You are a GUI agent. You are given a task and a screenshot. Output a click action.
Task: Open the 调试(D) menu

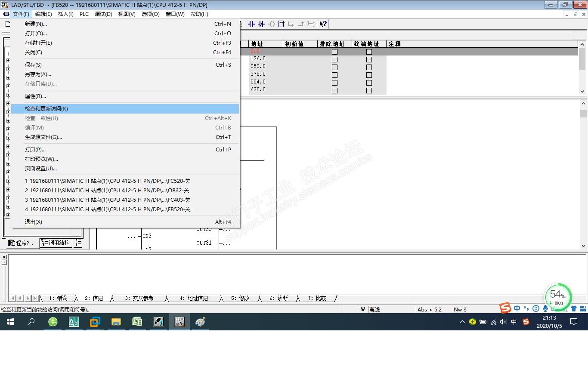pyautogui.click(x=103, y=14)
